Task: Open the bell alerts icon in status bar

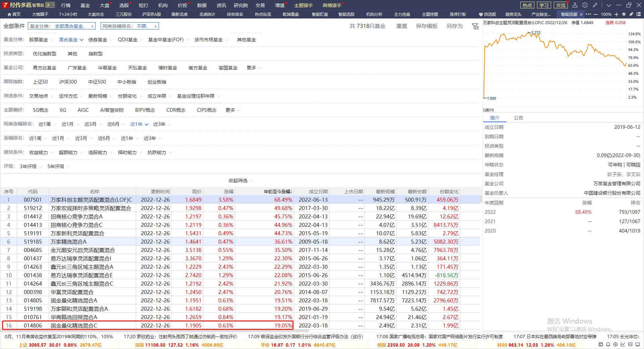Action: [608, 344]
